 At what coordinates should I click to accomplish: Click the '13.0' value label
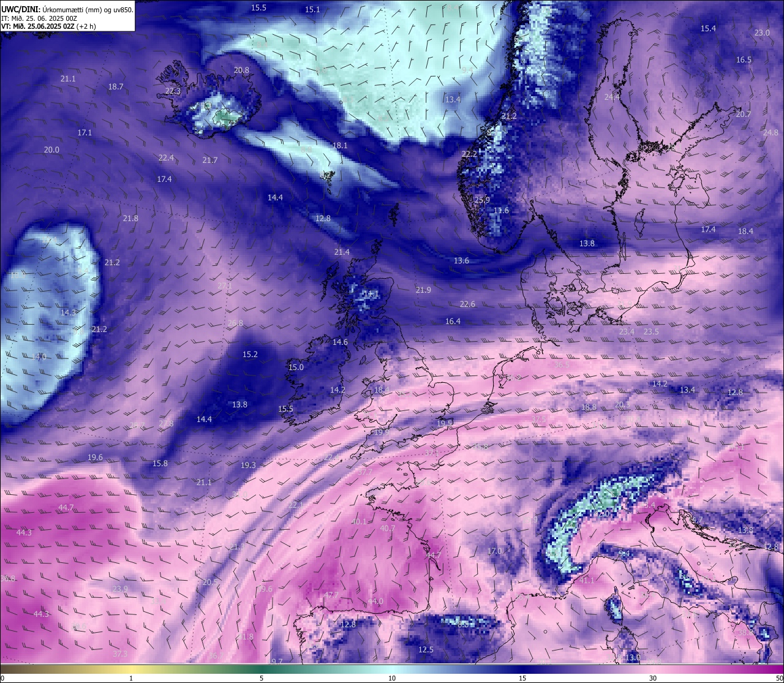[633, 657]
